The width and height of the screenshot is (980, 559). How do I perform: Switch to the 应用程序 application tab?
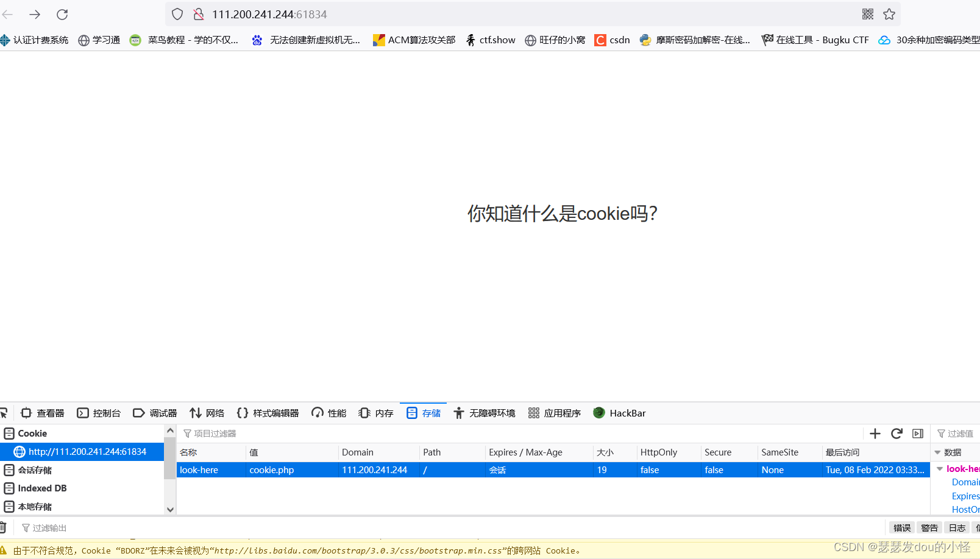(555, 413)
